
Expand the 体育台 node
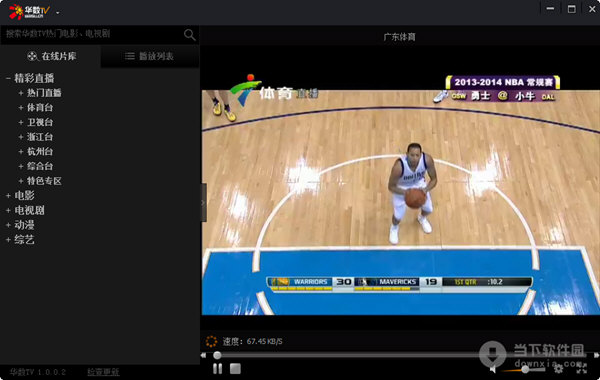21,108
